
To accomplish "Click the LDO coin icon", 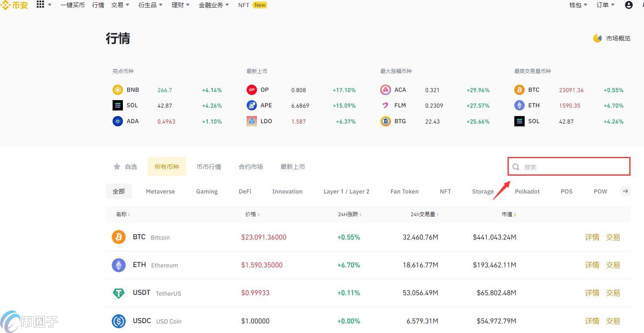I will click(x=252, y=121).
